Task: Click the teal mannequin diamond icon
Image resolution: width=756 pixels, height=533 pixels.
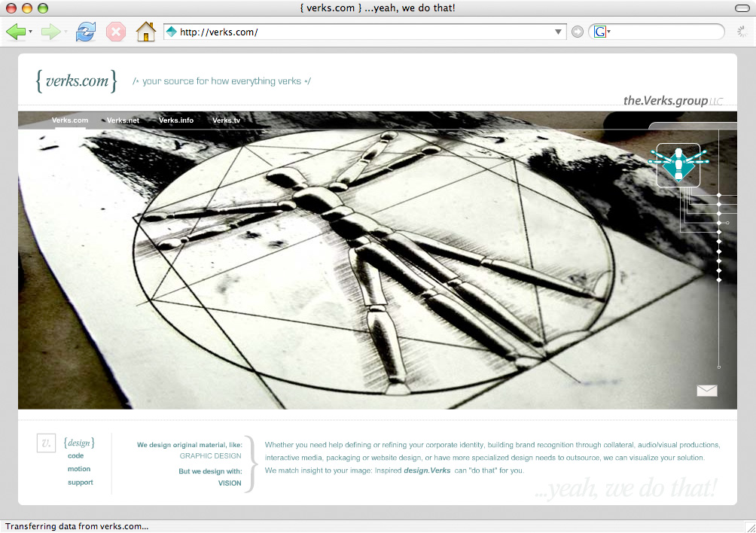Action: 678,165
